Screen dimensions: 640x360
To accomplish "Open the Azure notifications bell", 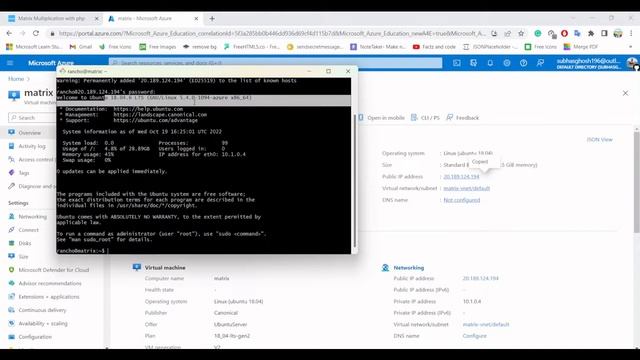I will click(490, 63).
